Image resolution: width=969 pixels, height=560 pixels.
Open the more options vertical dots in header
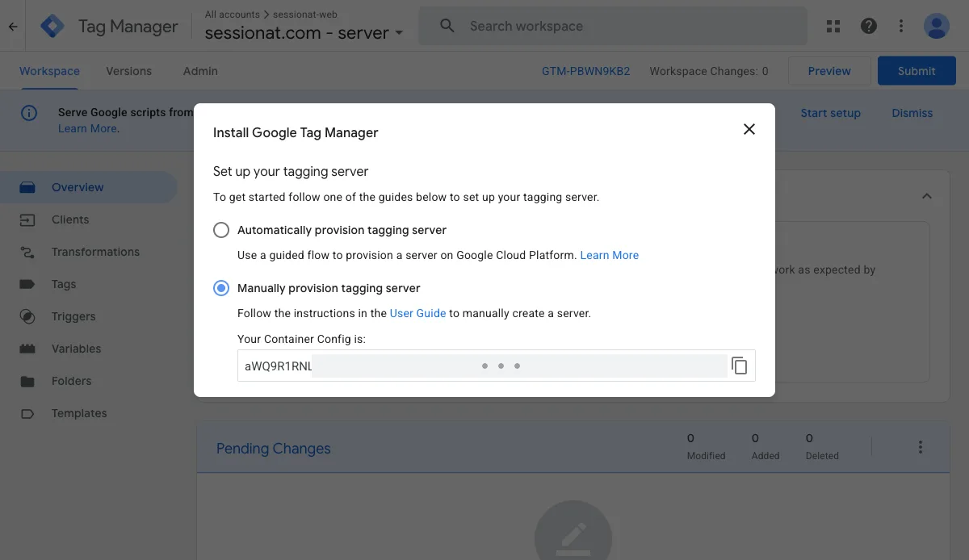901,27
